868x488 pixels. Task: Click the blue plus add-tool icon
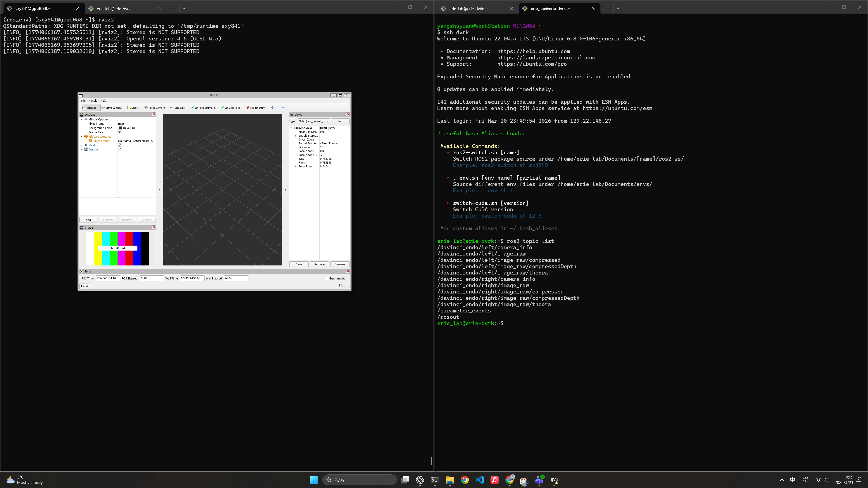click(273, 108)
